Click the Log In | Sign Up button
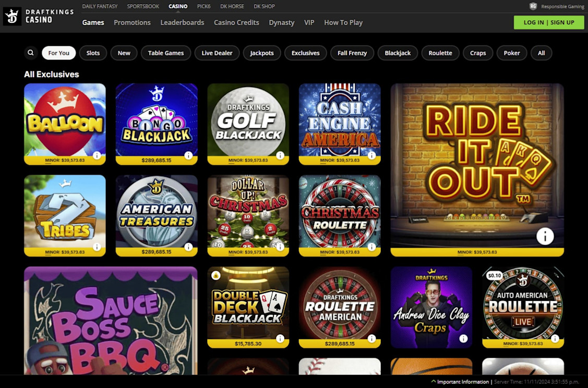Screen dimensions: 588x388 pos(549,22)
